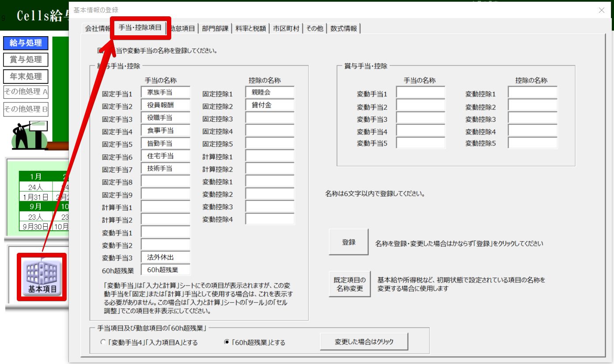614x364 pixels.
Task: Click the 賞与 変動手当1 name field
Action: tap(420, 93)
